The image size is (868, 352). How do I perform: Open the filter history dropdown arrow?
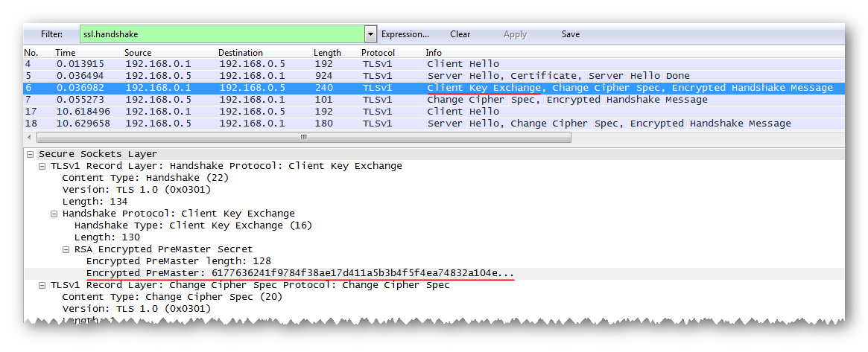click(x=370, y=34)
